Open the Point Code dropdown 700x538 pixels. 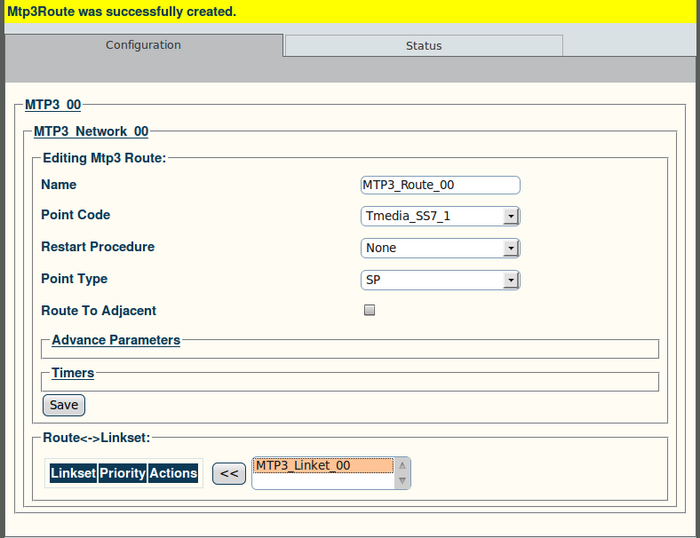tap(440, 216)
